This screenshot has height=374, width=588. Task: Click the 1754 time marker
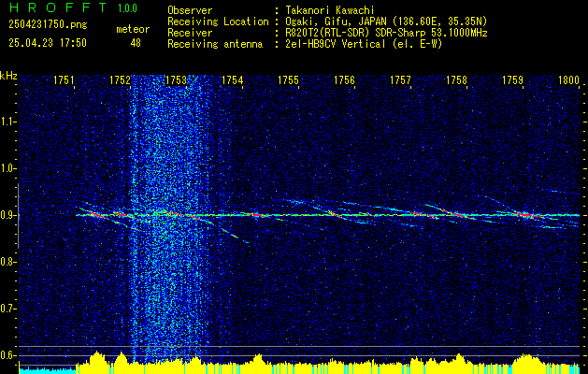(x=232, y=79)
